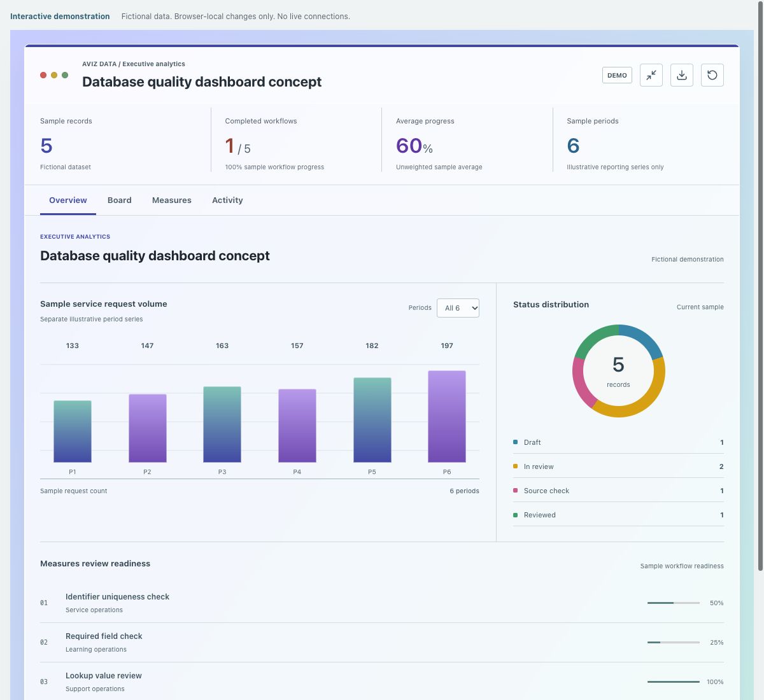Click the 'Interactive demonstration' label

(x=60, y=17)
